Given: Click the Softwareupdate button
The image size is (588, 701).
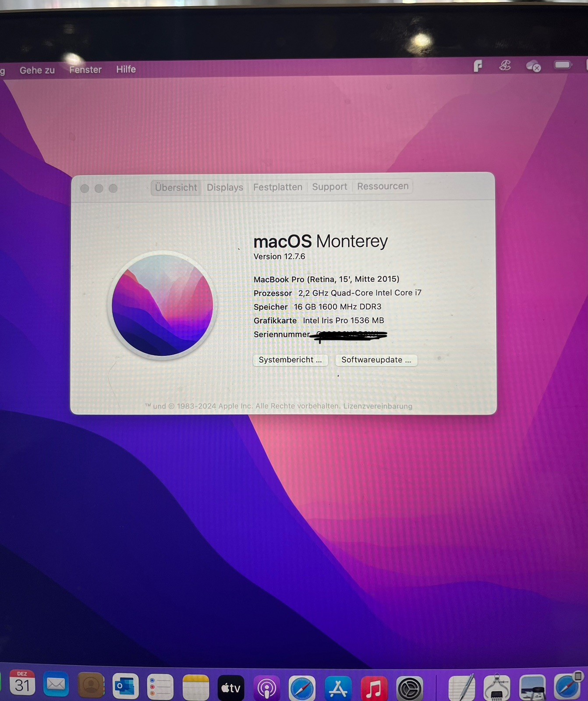Looking at the screenshot, I should [376, 360].
